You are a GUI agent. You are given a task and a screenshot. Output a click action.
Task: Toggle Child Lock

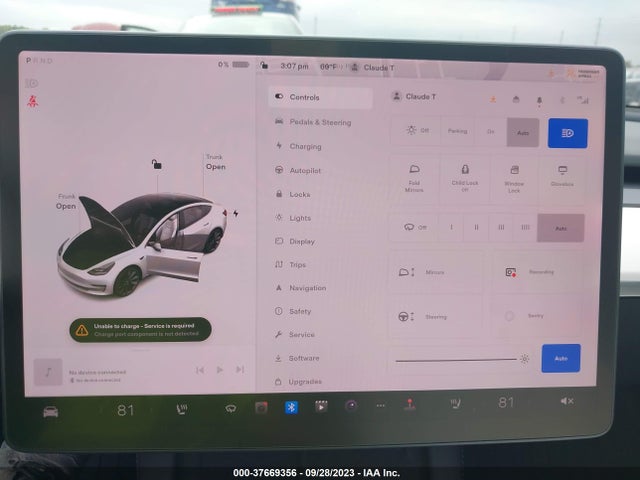click(x=464, y=179)
